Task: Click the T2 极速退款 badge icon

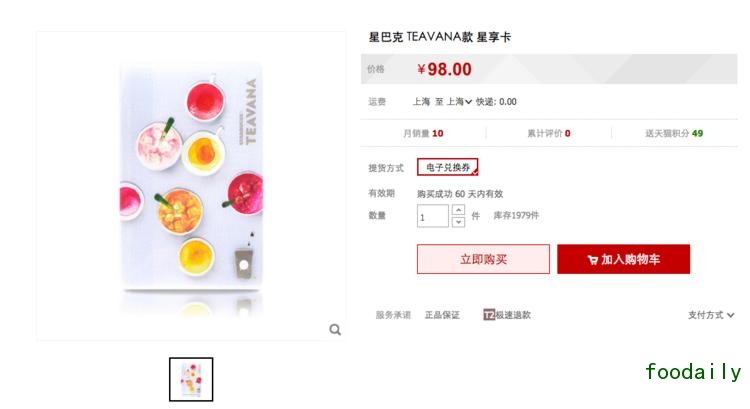Action: click(x=489, y=315)
